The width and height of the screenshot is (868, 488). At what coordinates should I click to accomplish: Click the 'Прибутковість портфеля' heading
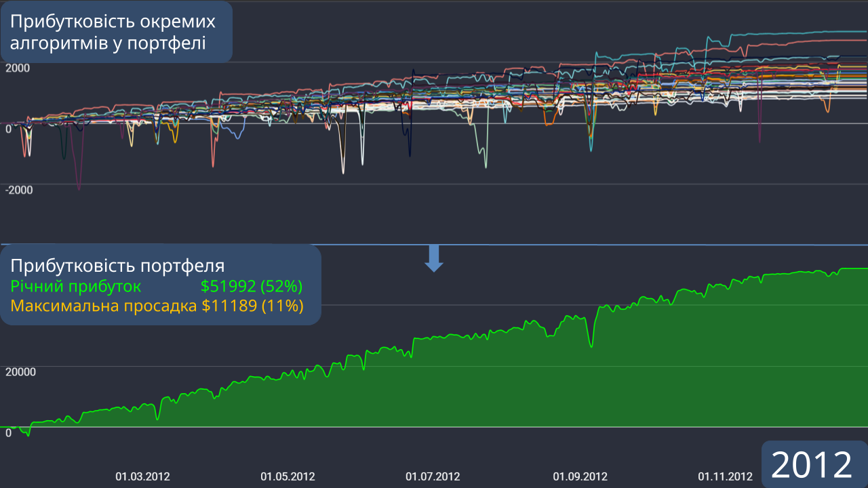click(117, 265)
